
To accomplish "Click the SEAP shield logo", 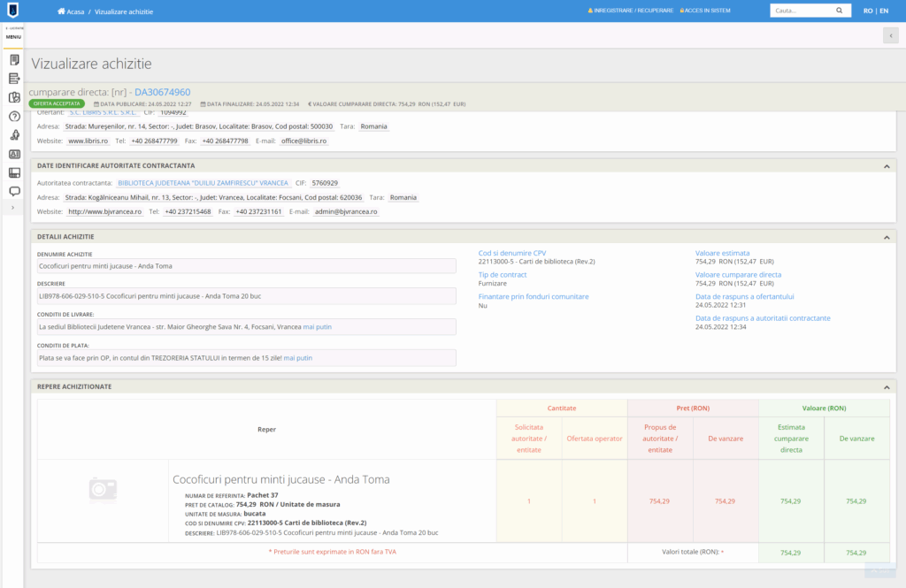I will pos(12,10).
